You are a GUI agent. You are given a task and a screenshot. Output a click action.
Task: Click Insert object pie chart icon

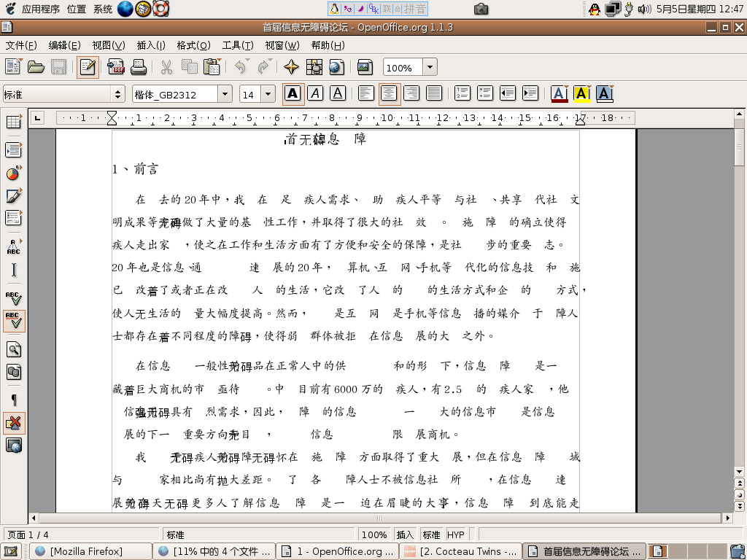point(14,173)
